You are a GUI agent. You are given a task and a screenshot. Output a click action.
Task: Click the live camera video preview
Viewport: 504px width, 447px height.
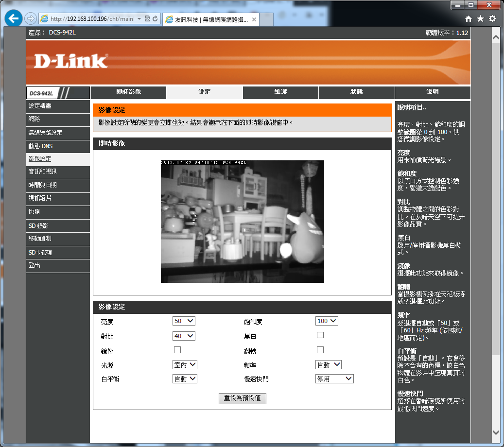point(242,222)
